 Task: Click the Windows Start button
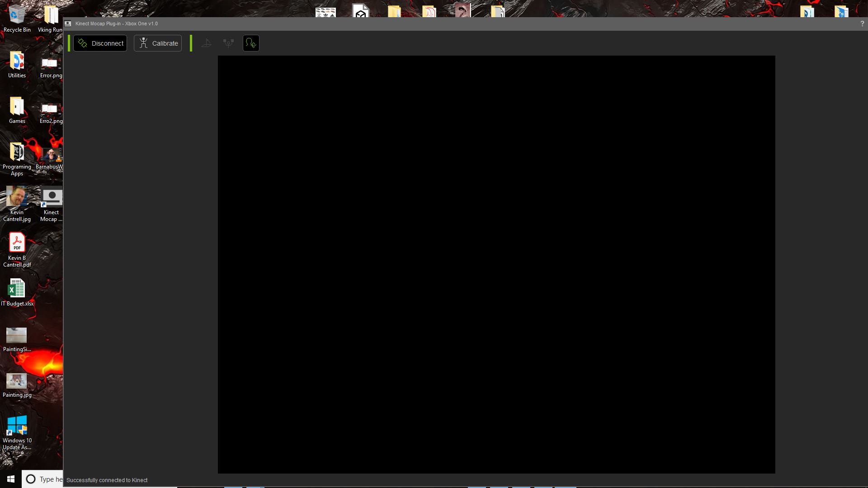tap(11, 479)
